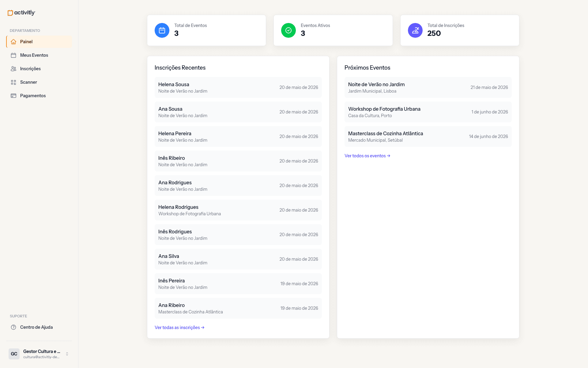Click the Activitly logo icon
Image resolution: width=588 pixels, height=368 pixels.
(10, 13)
